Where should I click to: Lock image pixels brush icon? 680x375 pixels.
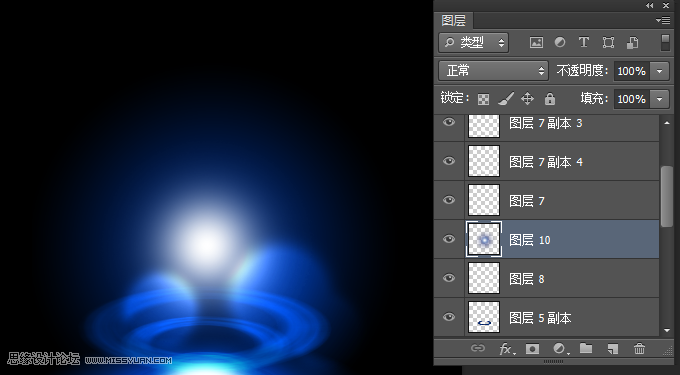[x=506, y=99]
